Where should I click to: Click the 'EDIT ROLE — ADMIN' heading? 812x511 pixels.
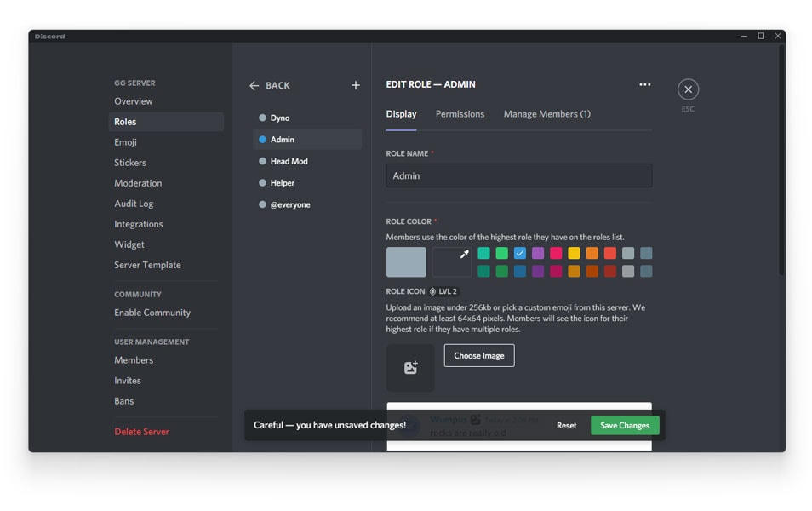pyautogui.click(x=431, y=84)
